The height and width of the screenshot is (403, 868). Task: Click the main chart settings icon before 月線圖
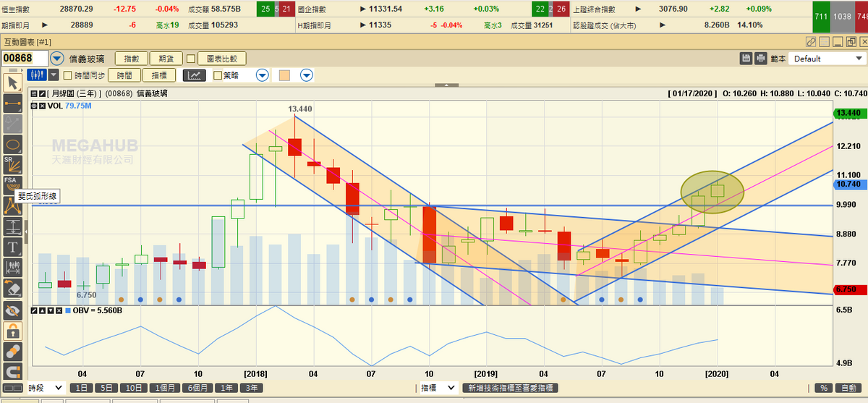(33, 93)
